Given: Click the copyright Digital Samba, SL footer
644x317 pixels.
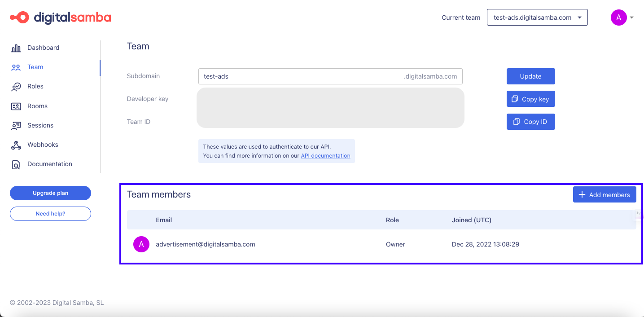Looking at the screenshot, I should 57,303.
